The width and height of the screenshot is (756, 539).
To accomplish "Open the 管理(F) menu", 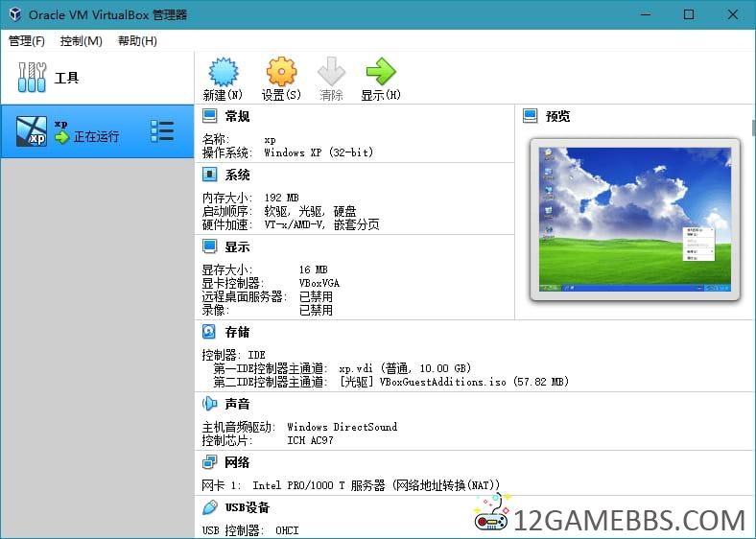I will 27,41.
